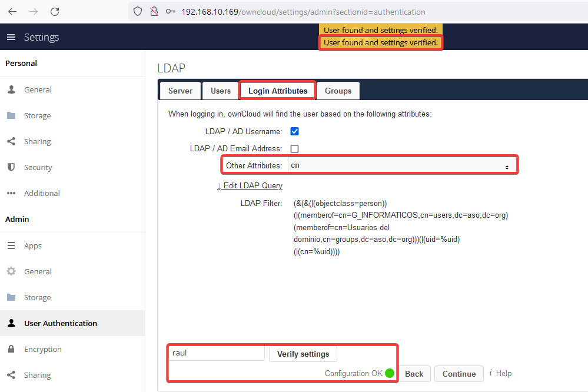The image size is (588, 392).
Task: Switch to the Groups tab
Action: click(x=338, y=91)
